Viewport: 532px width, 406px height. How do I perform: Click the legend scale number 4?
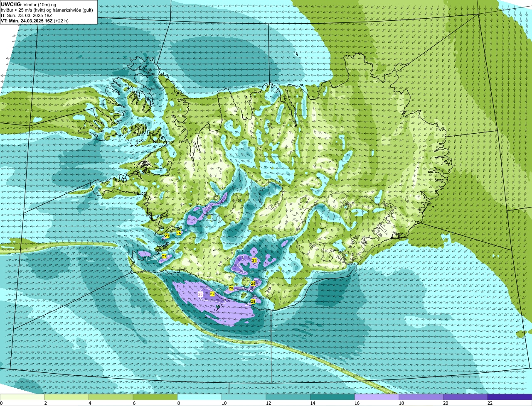pyautogui.click(x=90, y=403)
